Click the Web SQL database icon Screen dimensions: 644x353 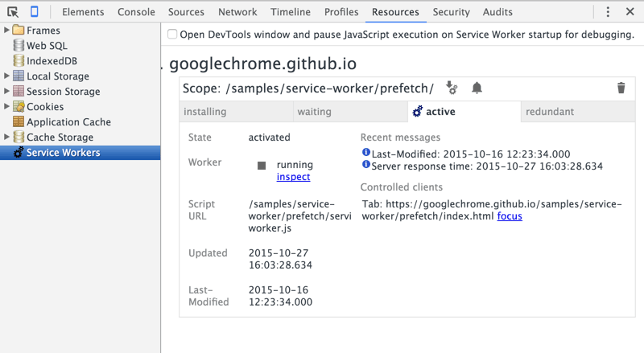(19, 45)
